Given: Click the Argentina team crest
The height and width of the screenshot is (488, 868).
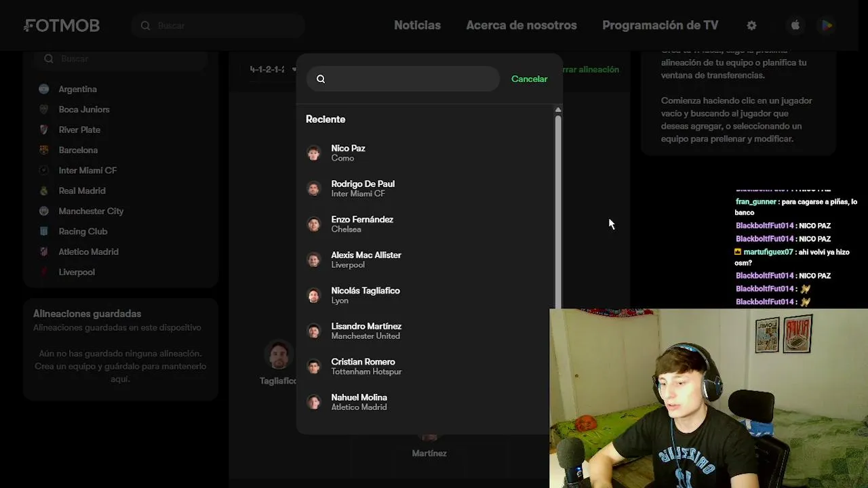Looking at the screenshot, I should click(44, 89).
